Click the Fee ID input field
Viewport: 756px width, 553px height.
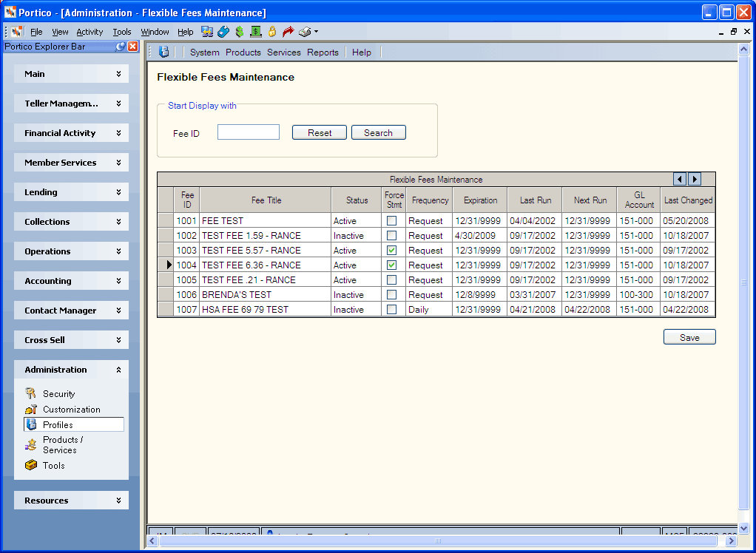(x=249, y=132)
